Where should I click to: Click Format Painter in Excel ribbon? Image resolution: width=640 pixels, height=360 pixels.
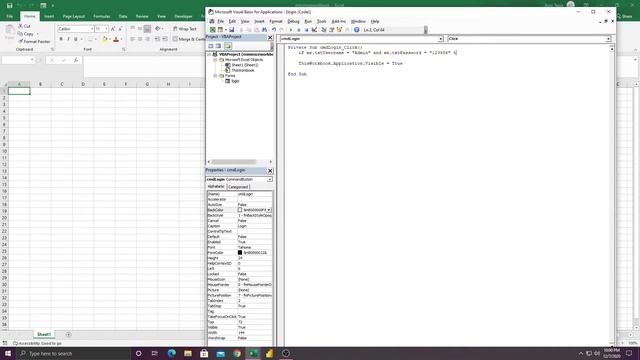(34, 42)
